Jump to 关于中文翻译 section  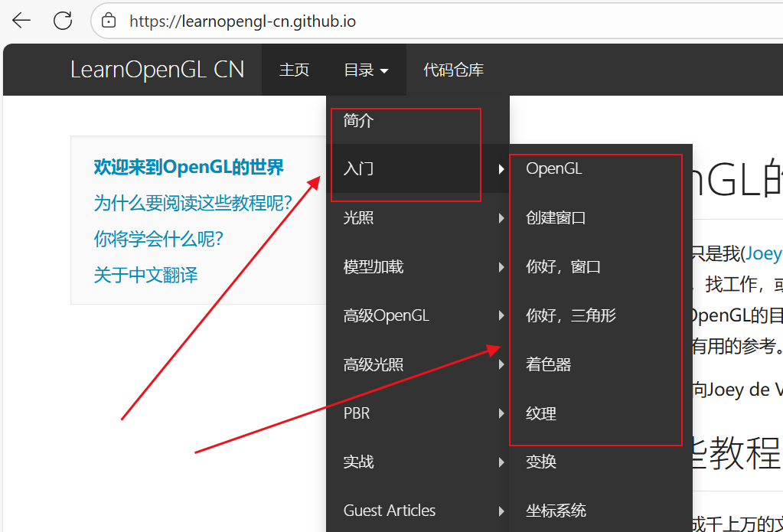(146, 275)
